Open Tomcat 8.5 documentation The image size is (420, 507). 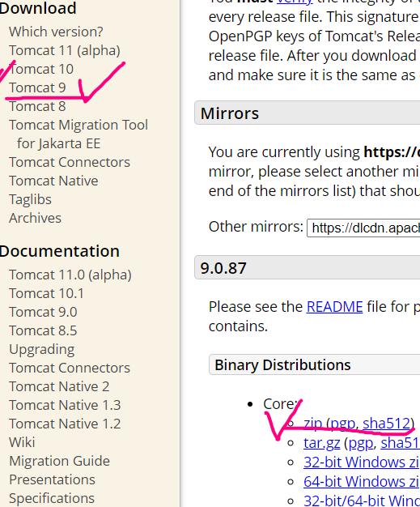43,330
